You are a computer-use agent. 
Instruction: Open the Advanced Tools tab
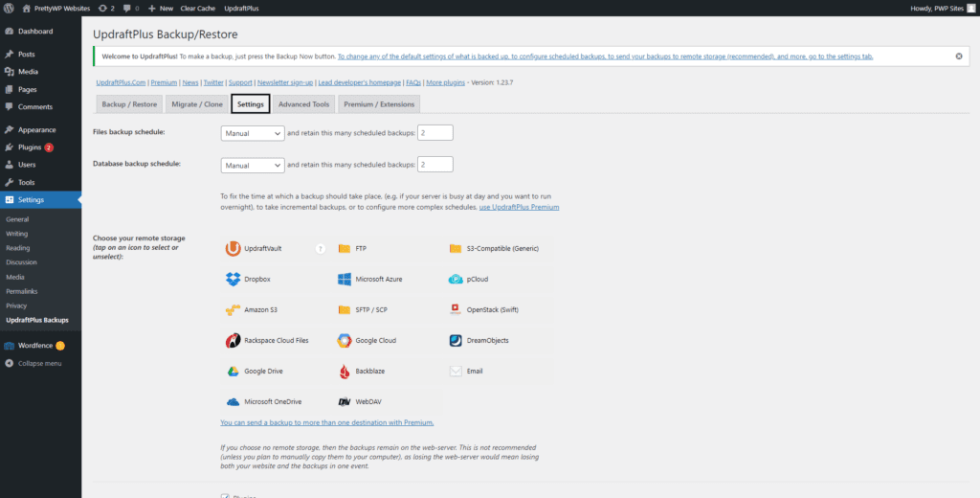[303, 103]
